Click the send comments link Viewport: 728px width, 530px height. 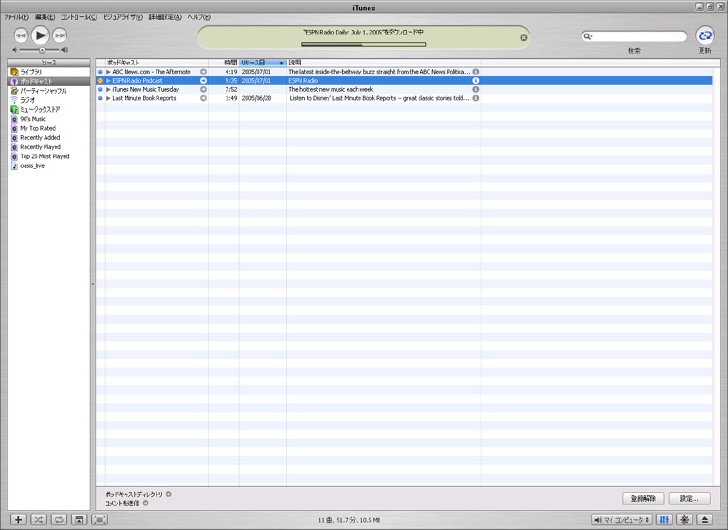coord(127,503)
